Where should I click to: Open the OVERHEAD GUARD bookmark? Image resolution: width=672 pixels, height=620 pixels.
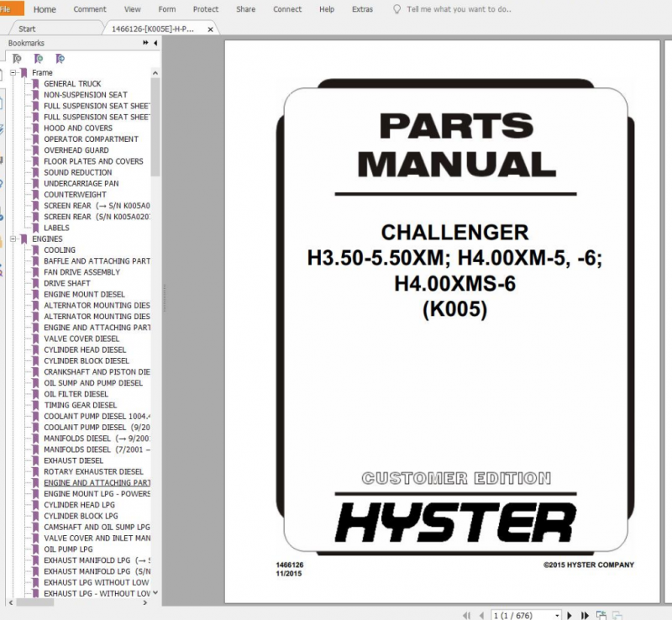coord(76,150)
